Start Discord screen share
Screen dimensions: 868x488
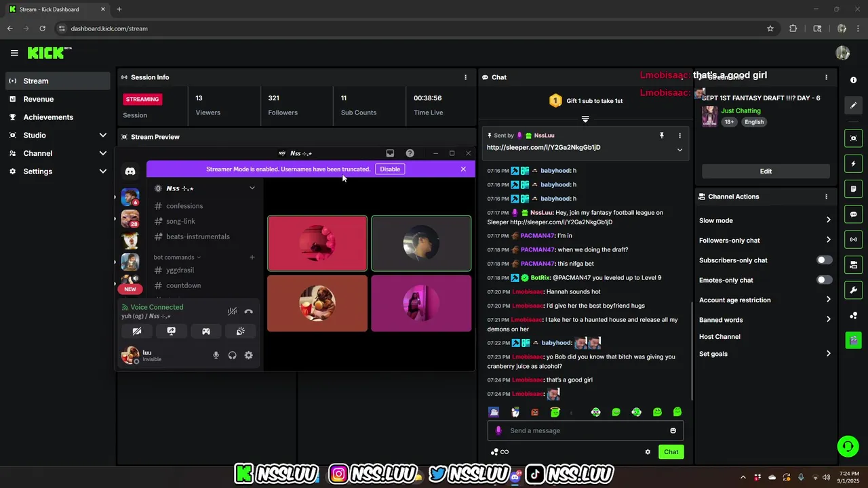click(x=171, y=331)
